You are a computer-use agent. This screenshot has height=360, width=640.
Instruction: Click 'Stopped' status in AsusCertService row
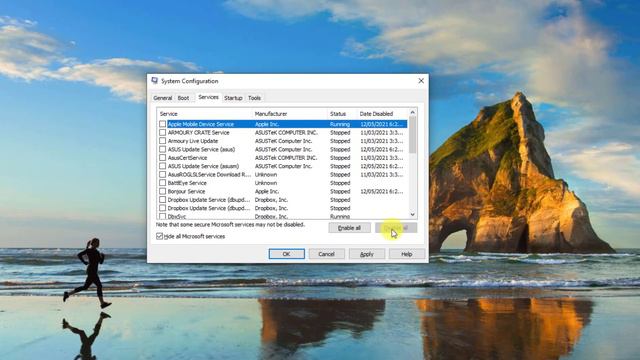click(x=340, y=158)
